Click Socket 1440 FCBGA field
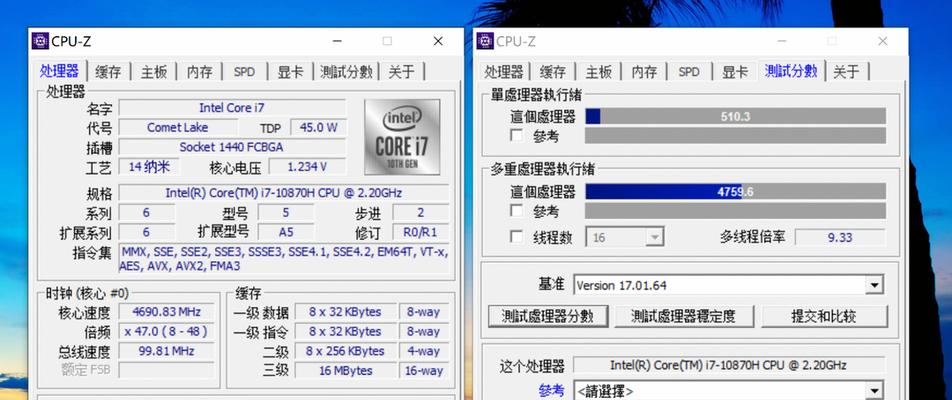952x400 pixels. coord(232,147)
